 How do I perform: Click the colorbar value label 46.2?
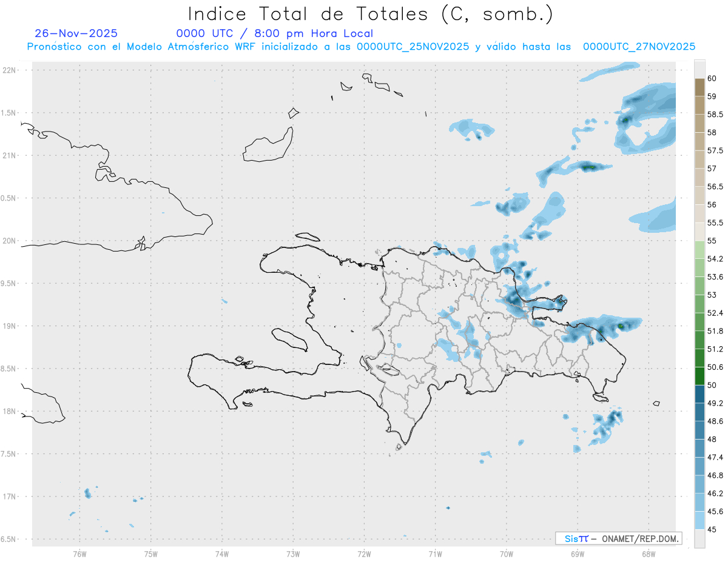pos(715,493)
